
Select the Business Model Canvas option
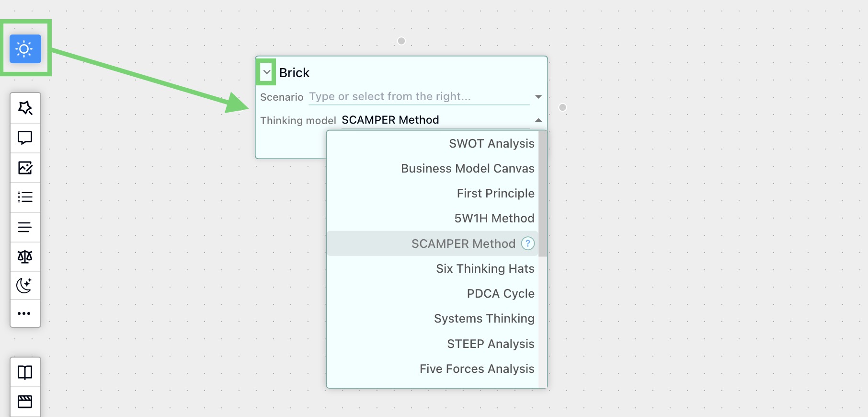tap(467, 168)
